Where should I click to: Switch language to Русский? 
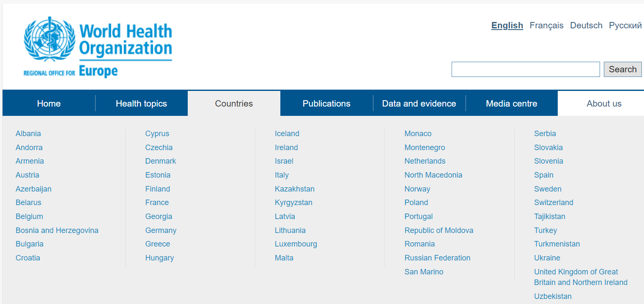[x=625, y=25]
